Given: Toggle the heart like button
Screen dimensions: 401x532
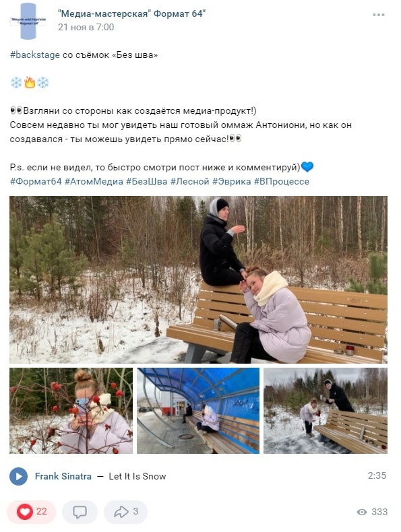Looking at the screenshot, I should click(x=25, y=512).
